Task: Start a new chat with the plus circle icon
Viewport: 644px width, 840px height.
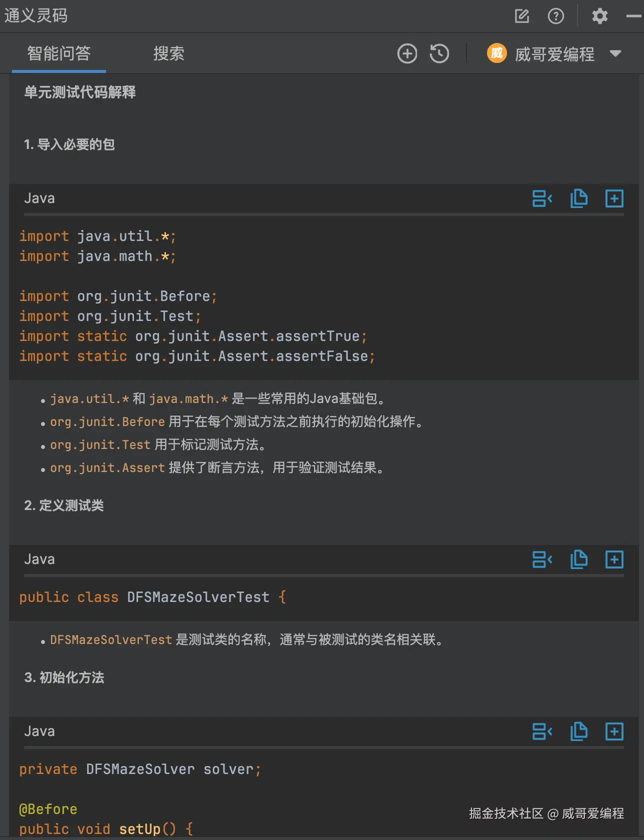Action: 407,53
